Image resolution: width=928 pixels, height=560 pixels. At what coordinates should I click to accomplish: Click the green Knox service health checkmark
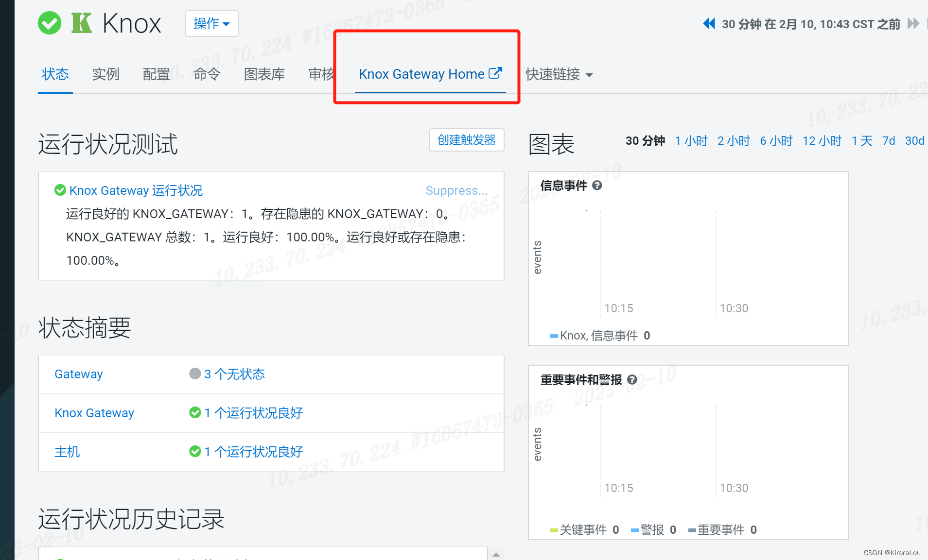pos(50,23)
